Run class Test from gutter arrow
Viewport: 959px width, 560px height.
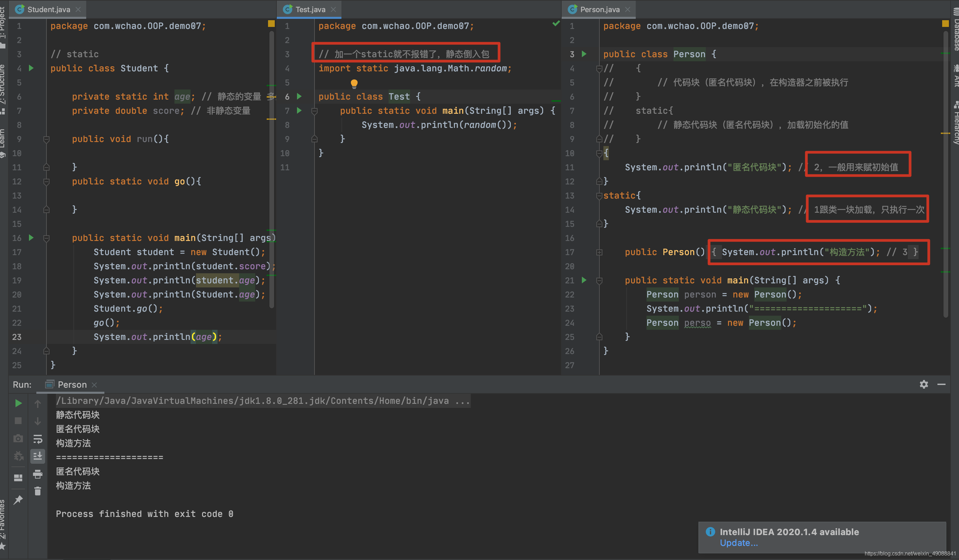click(299, 96)
